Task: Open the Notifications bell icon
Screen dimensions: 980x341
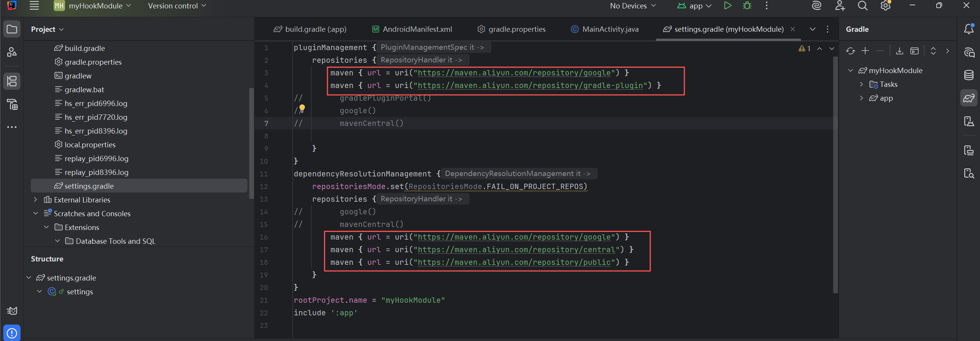Action: pos(969,29)
